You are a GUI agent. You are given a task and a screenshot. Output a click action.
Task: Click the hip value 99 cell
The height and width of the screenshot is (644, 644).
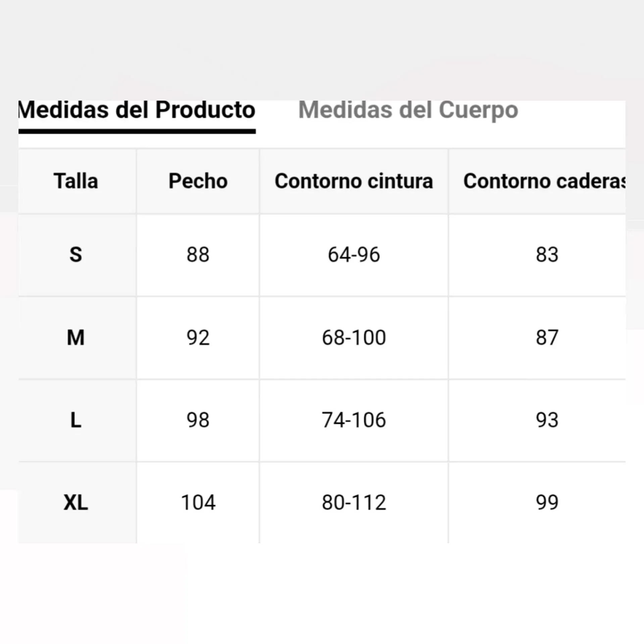[547, 502]
